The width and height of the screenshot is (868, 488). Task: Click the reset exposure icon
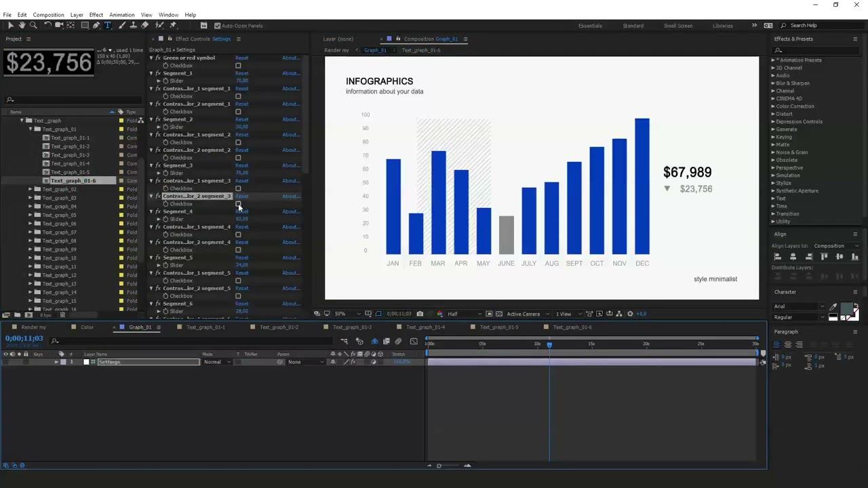pyautogui.click(x=630, y=314)
